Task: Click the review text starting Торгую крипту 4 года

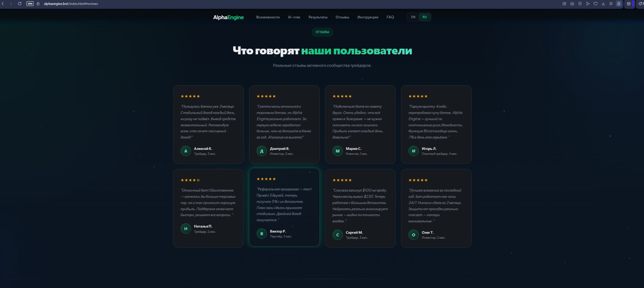Action: pos(436,122)
